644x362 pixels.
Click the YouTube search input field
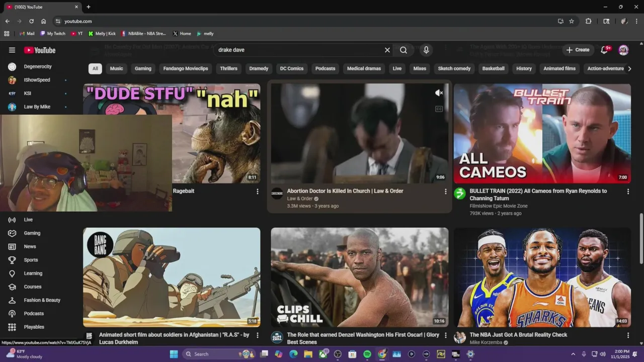(x=299, y=50)
